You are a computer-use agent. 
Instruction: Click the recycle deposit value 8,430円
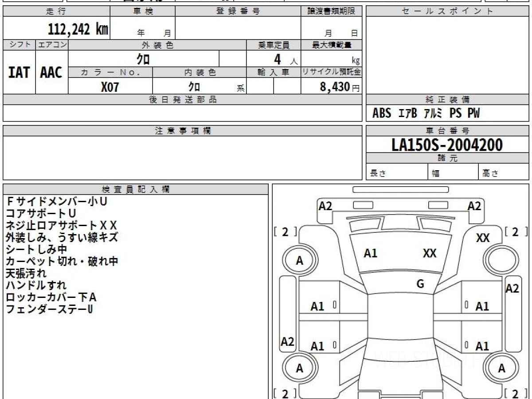(x=340, y=87)
